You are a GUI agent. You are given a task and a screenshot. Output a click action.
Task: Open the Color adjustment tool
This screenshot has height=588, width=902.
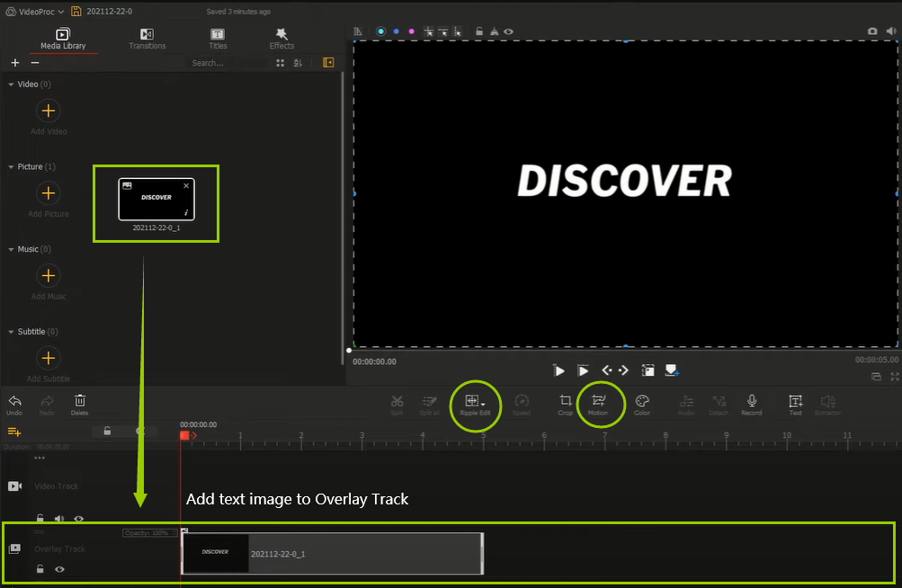[642, 402]
